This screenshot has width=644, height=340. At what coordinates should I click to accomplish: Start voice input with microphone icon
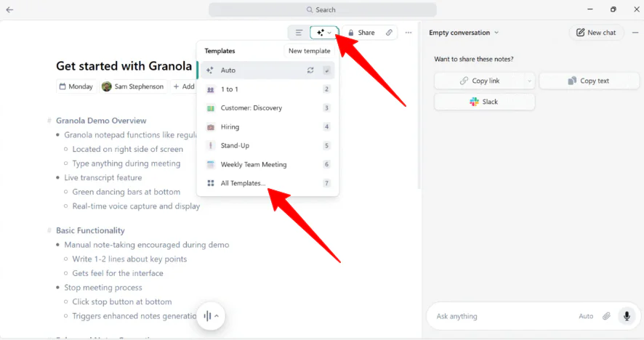tap(627, 316)
